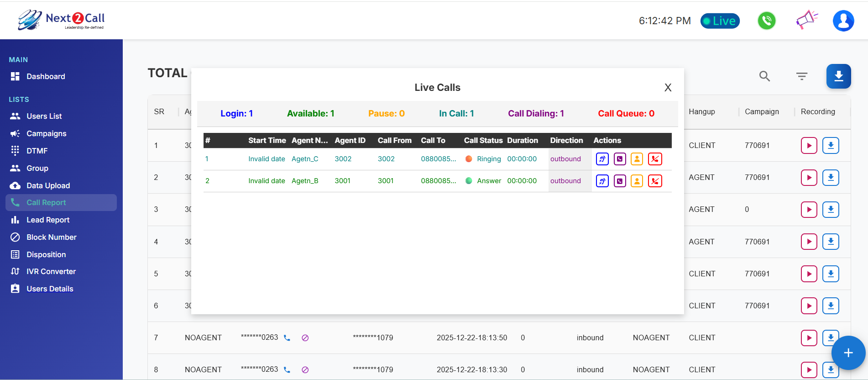Click the red hangup icon for Agetn_B

(x=655, y=181)
